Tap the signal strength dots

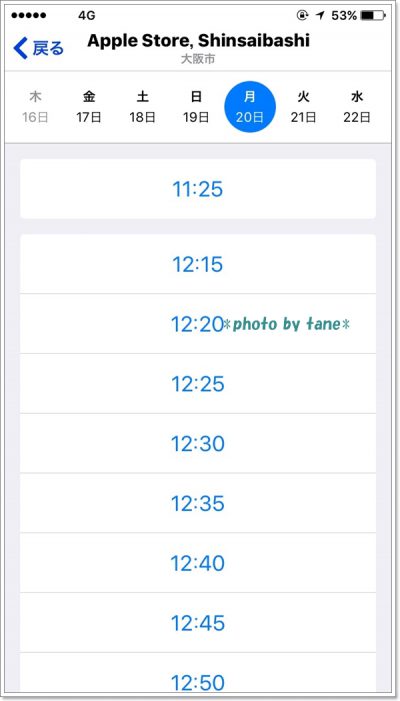point(29,16)
